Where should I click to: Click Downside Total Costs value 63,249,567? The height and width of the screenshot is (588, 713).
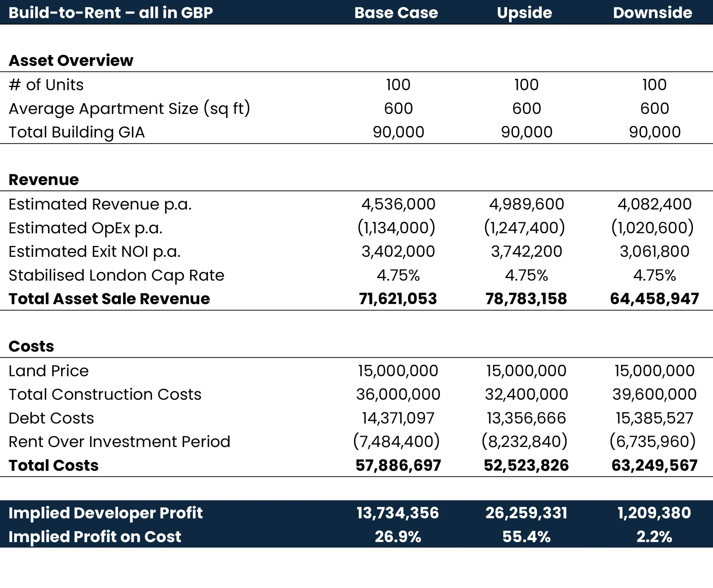pos(654,465)
